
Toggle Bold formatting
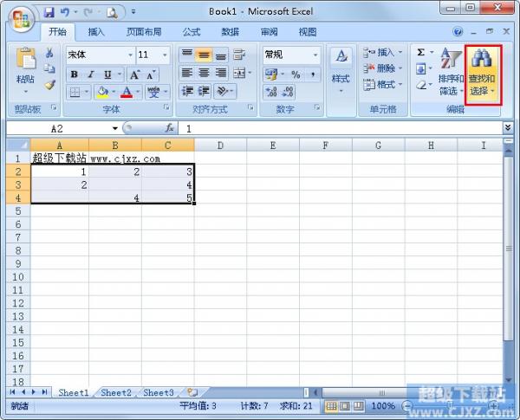(x=75, y=74)
